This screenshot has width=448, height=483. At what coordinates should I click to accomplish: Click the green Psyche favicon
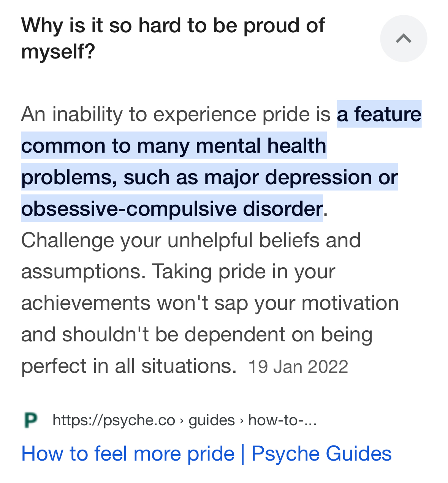30,420
